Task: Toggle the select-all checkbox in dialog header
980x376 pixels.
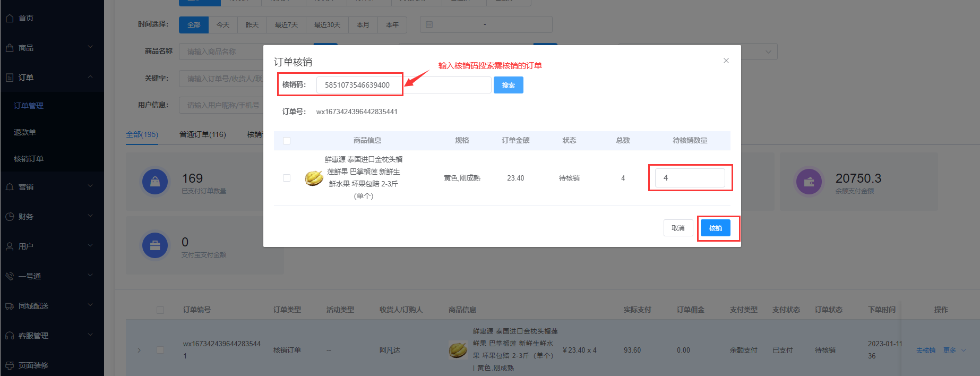Action: click(x=287, y=141)
